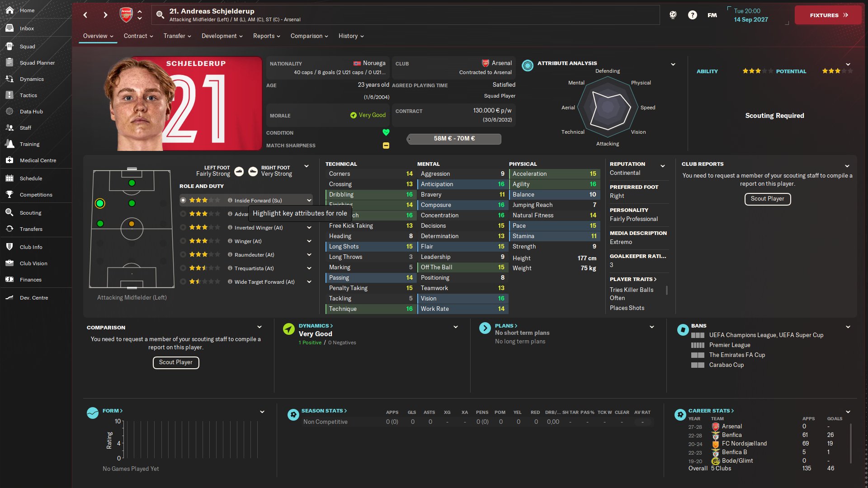Click the FIXTURES continue button
Image resolution: width=868 pixels, height=488 pixels.
[x=828, y=15]
